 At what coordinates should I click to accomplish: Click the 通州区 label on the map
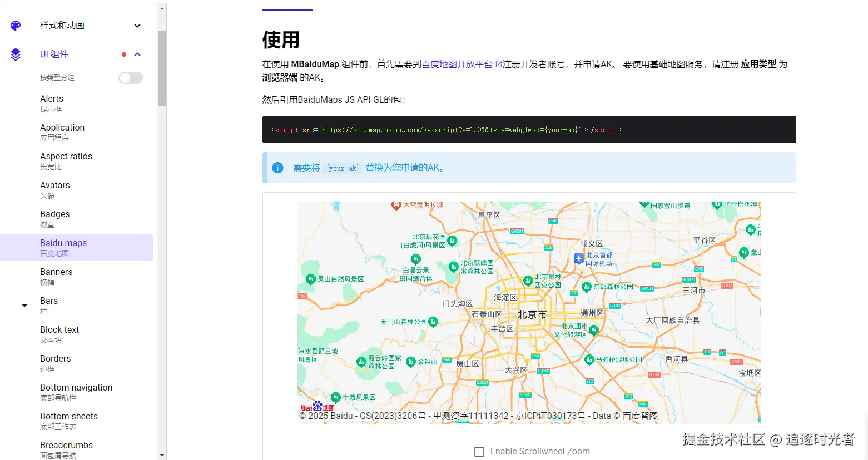[592, 313]
